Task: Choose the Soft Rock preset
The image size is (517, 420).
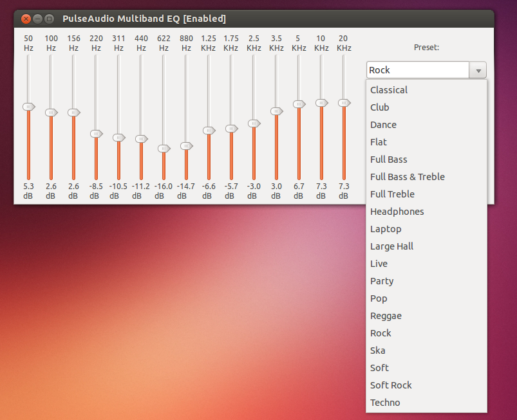Action: coord(391,385)
